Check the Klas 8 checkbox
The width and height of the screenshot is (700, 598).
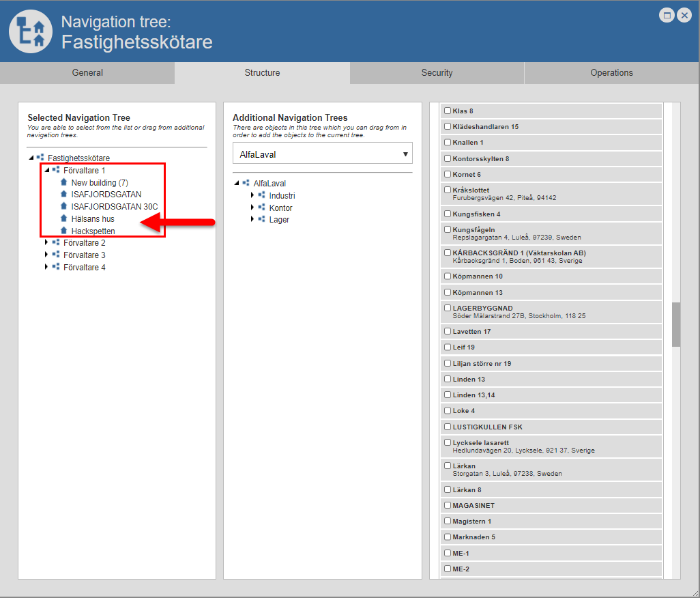pos(448,111)
